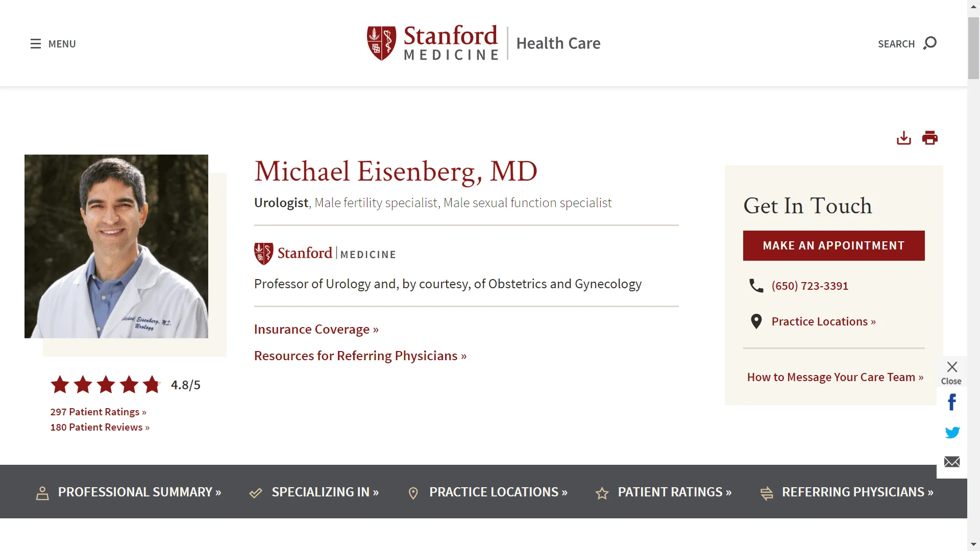The height and width of the screenshot is (551, 980).
Task: Click the search magnifier icon
Action: point(930,43)
